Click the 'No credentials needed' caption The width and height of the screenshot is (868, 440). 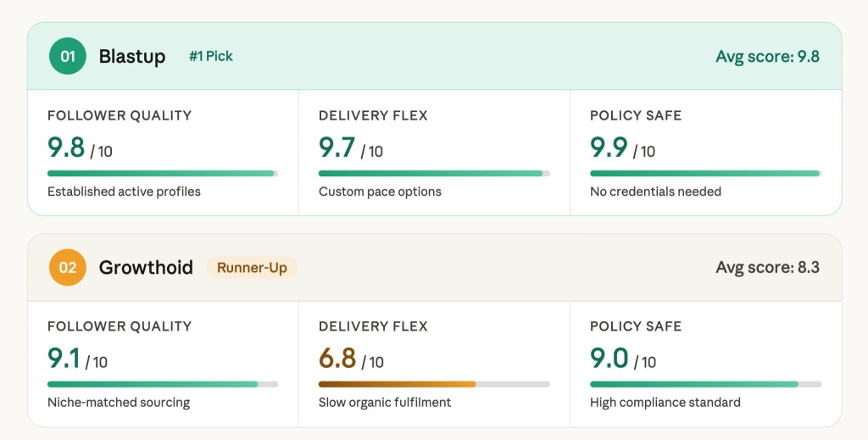tap(655, 192)
